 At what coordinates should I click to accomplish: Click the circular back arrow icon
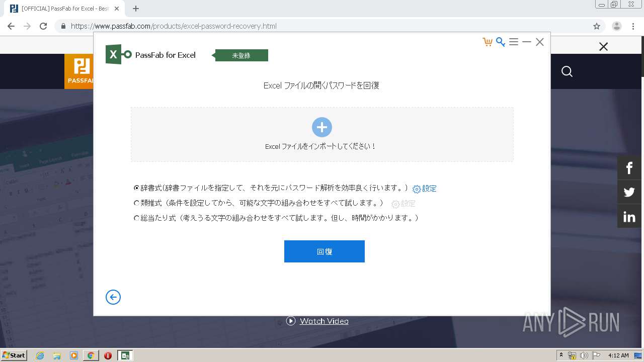tap(113, 297)
